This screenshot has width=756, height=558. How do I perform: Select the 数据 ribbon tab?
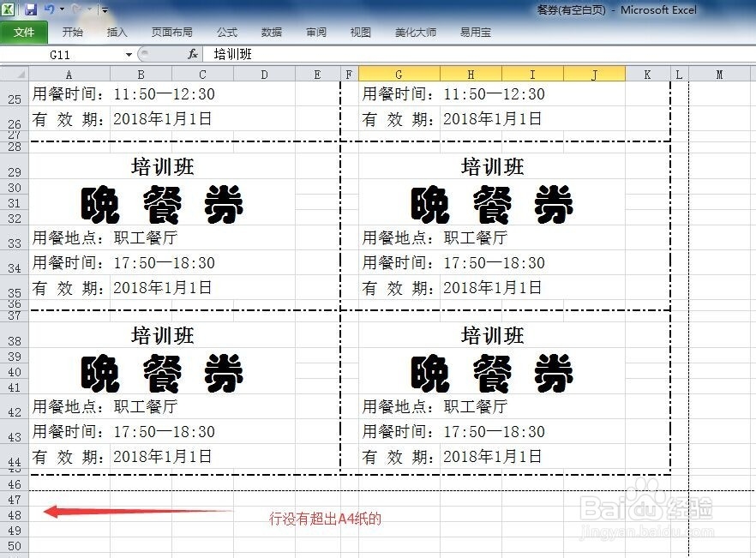pyautogui.click(x=271, y=32)
